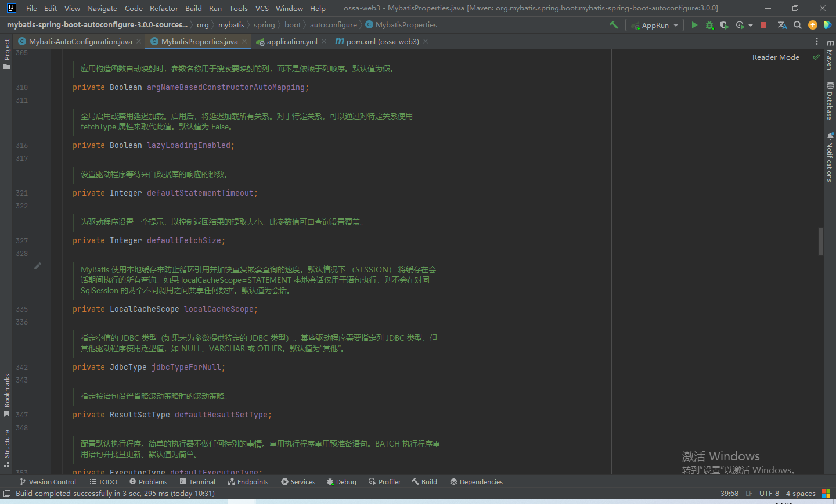Click the lazyLoadingEnabled field name

point(189,145)
